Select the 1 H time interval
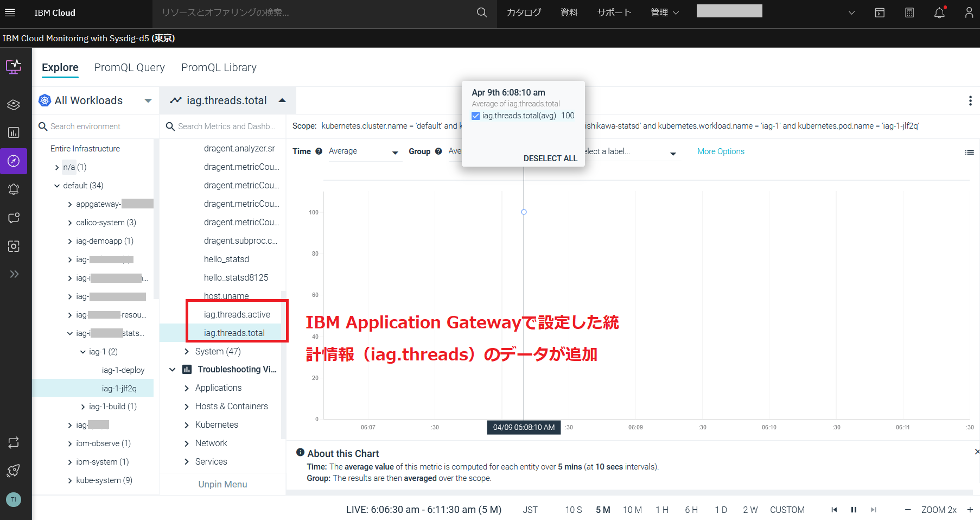The width and height of the screenshot is (980, 520). pyautogui.click(x=662, y=510)
